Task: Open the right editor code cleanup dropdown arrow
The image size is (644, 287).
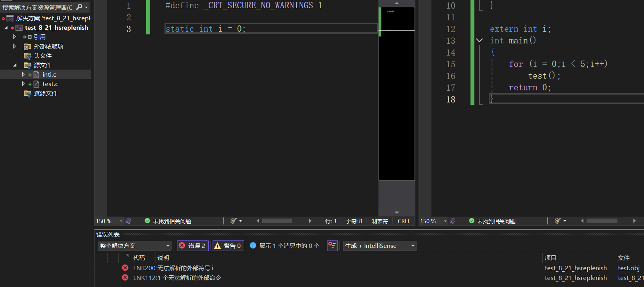Action: (565, 221)
